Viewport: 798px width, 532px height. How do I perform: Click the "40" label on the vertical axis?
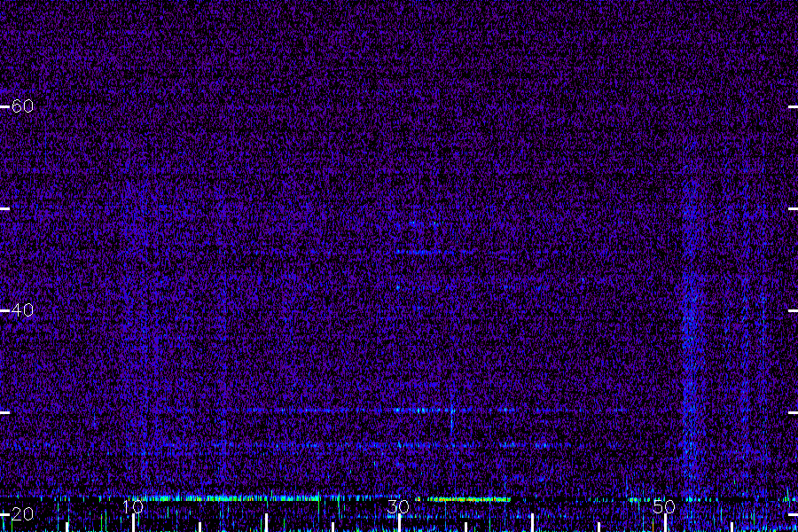tap(22, 310)
